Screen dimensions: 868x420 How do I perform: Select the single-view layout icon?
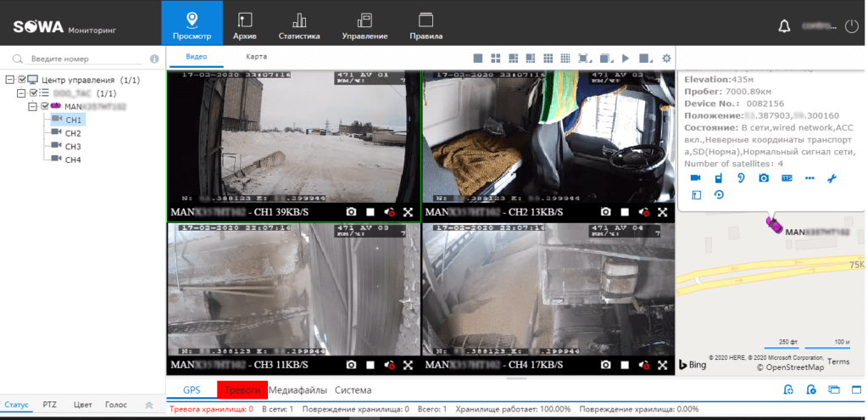[478, 59]
